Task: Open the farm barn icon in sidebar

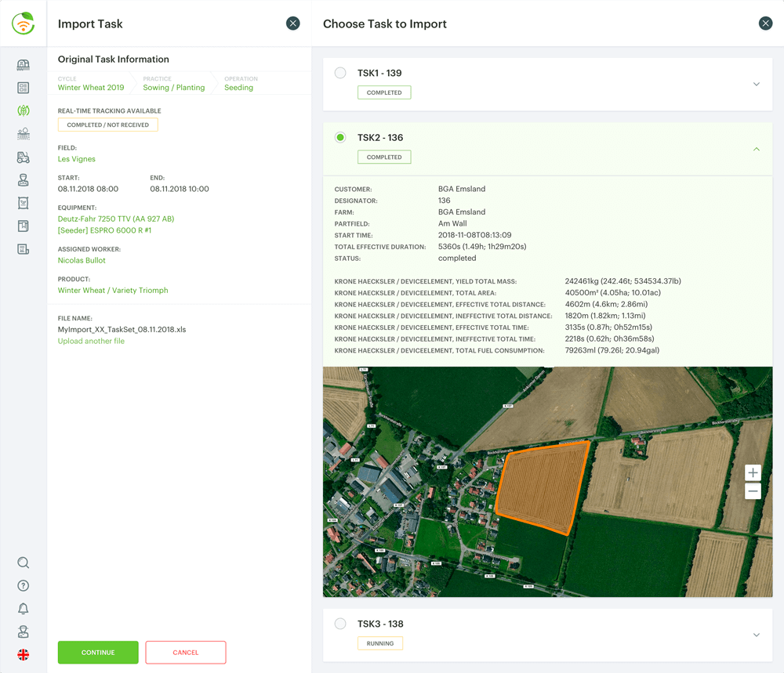Action: [x=24, y=65]
